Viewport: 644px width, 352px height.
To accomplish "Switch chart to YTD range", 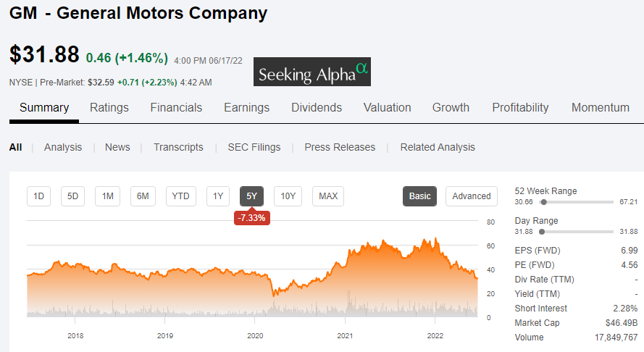I will [180, 196].
